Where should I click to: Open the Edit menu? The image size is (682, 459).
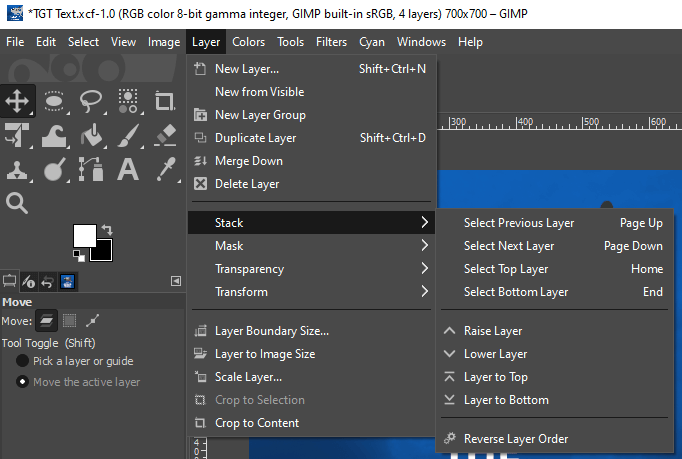coord(46,42)
